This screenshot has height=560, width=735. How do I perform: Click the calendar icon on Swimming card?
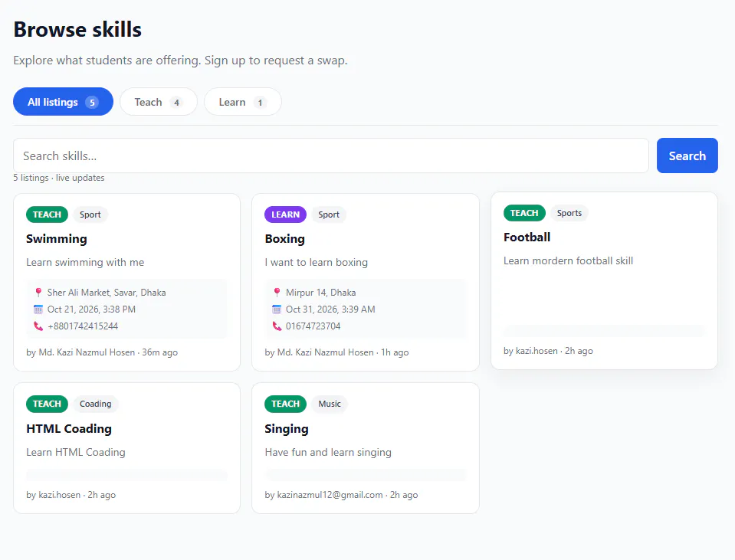click(38, 309)
